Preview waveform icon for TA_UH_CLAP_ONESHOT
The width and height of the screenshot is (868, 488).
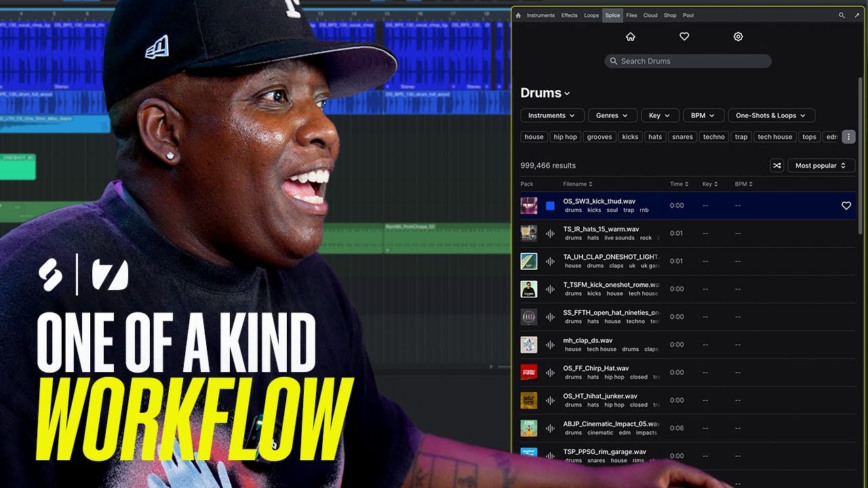550,261
